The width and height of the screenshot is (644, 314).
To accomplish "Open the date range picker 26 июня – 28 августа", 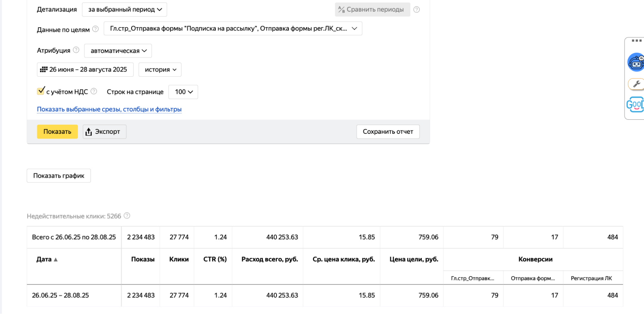I will click(x=85, y=70).
